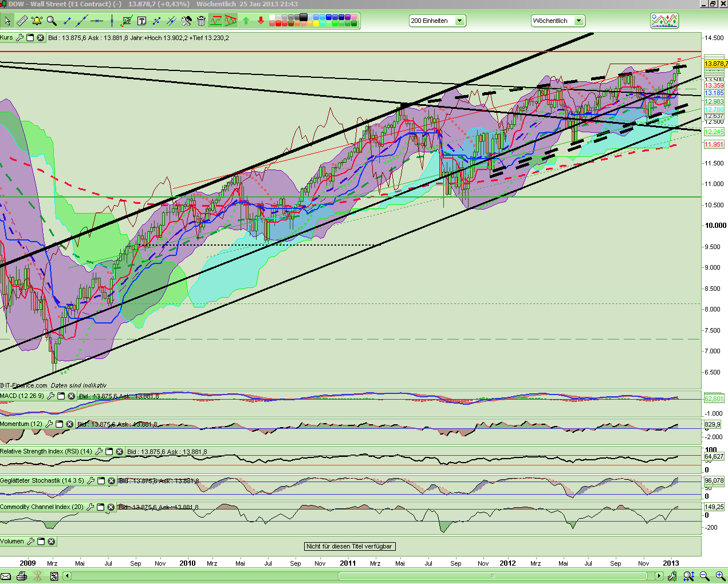Viewport: 728px width, 584px height.
Task: Click the left arrow of time scrollbar
Action: pyautogui.click(x=68, y=576)
